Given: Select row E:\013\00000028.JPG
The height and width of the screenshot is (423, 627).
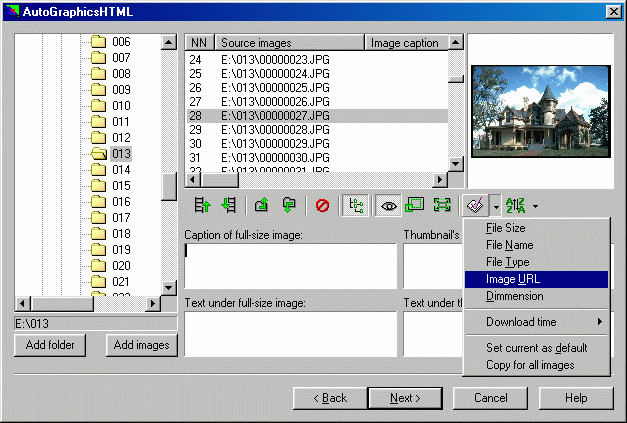Looking at the screenshot, I should (317, 130).
